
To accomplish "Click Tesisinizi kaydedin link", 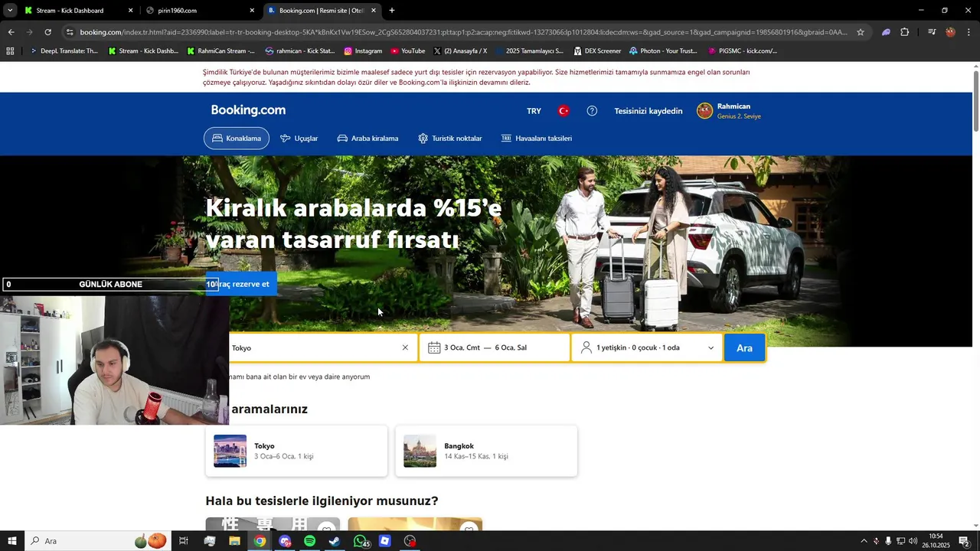I will (648, 111).
